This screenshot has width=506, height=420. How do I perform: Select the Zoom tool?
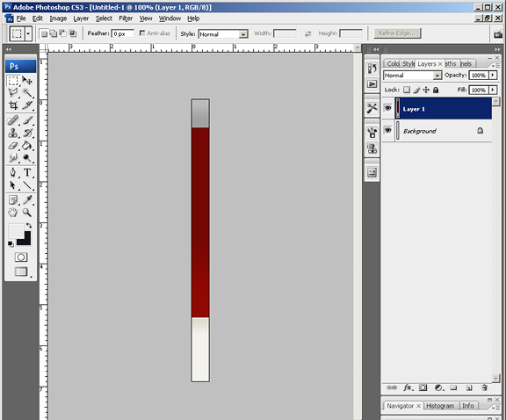[x=27, y=213]
